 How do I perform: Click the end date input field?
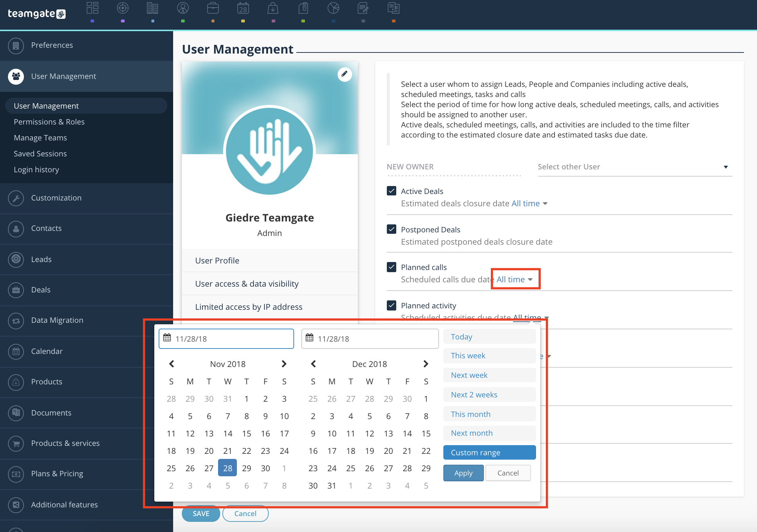point(370,339)
